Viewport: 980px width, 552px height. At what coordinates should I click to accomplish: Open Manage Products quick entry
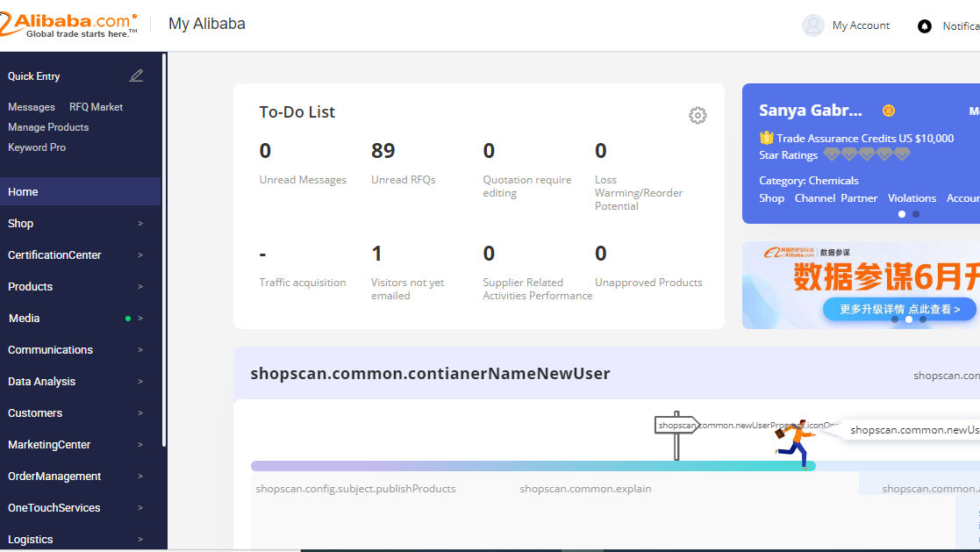click(x=48, y=127)
